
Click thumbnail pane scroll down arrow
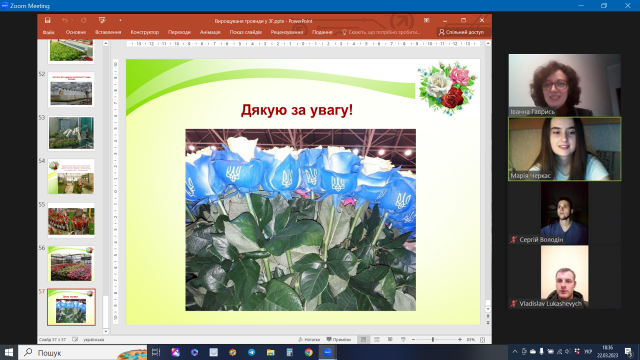(x=106, y=331)
